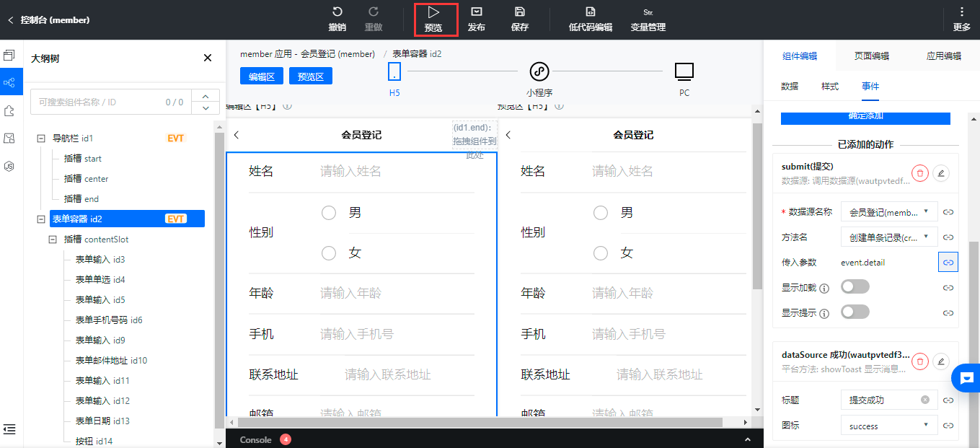The width and height of the screenshot is (980, 448).
Task: Open the 样式 sub-tab
Action: point(830,87)
